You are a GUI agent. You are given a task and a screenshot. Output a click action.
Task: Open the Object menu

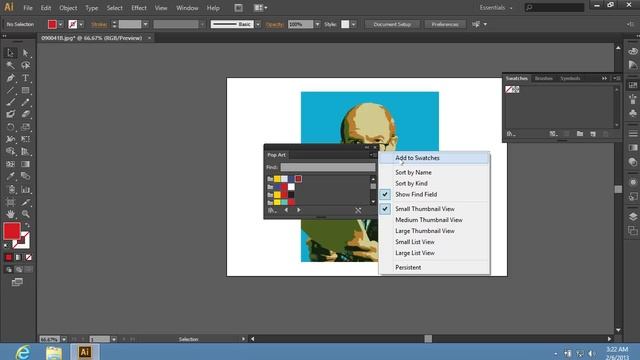coord(68,8)
